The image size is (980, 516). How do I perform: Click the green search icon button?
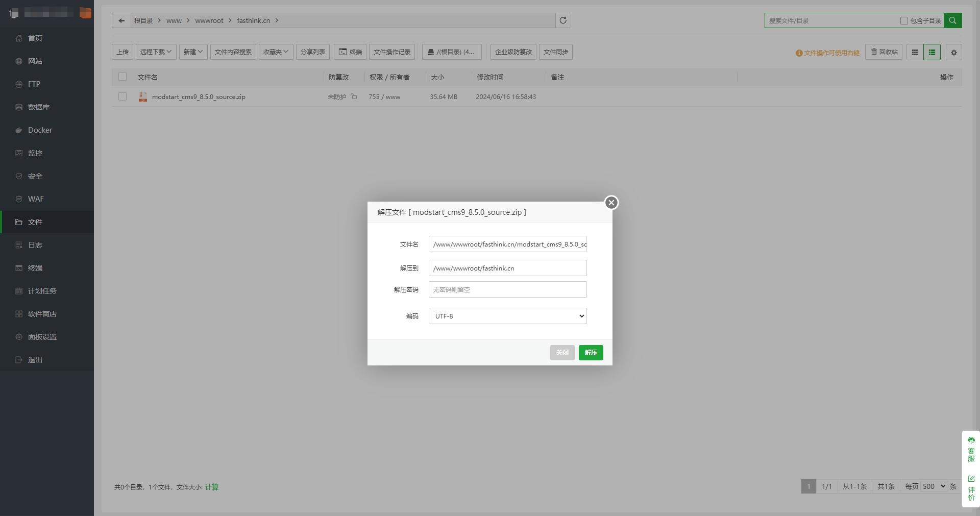[x=952, y=20]
